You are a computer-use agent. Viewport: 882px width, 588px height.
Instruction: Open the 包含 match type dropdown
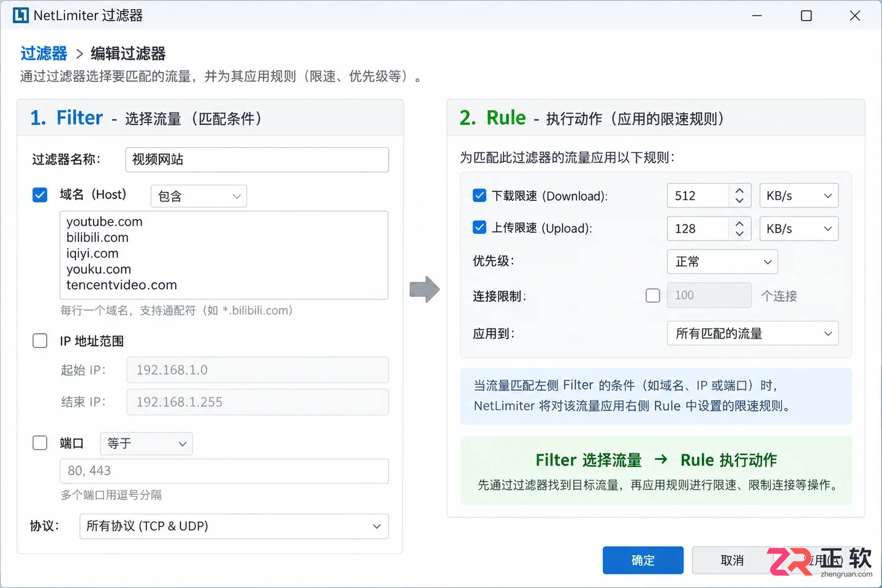pos(199,196)
